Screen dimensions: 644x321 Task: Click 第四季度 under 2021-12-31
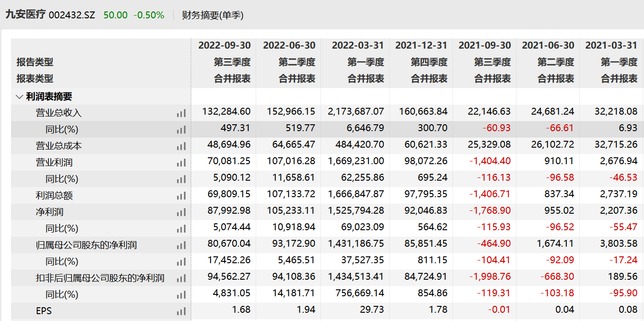click(429, 62)
